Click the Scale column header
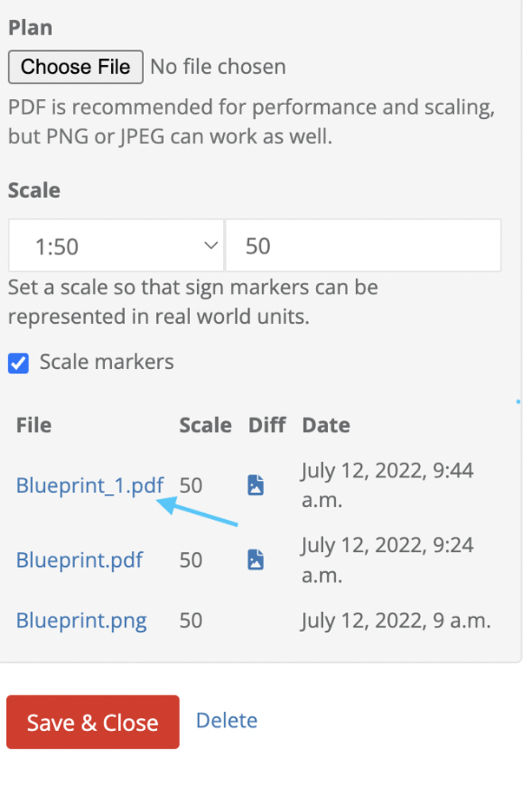Screen dimensions: 532x803 click(x=205, y=425)
